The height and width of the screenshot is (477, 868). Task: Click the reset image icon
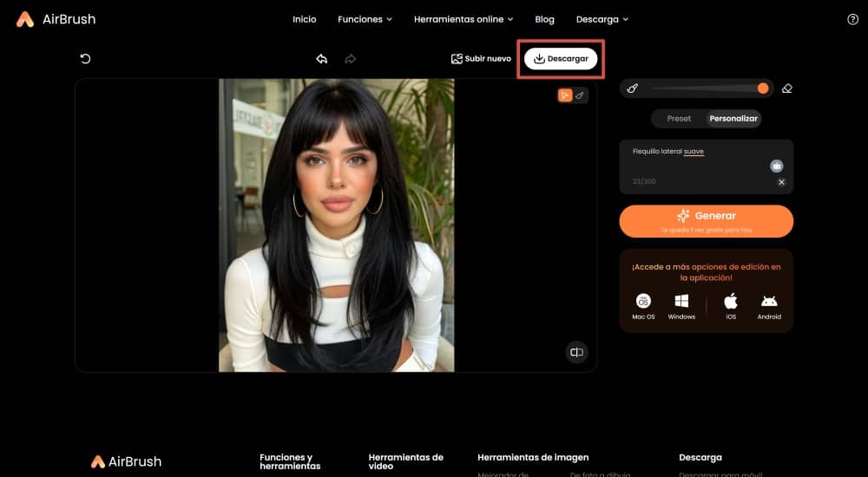click(x=85, y=59)
